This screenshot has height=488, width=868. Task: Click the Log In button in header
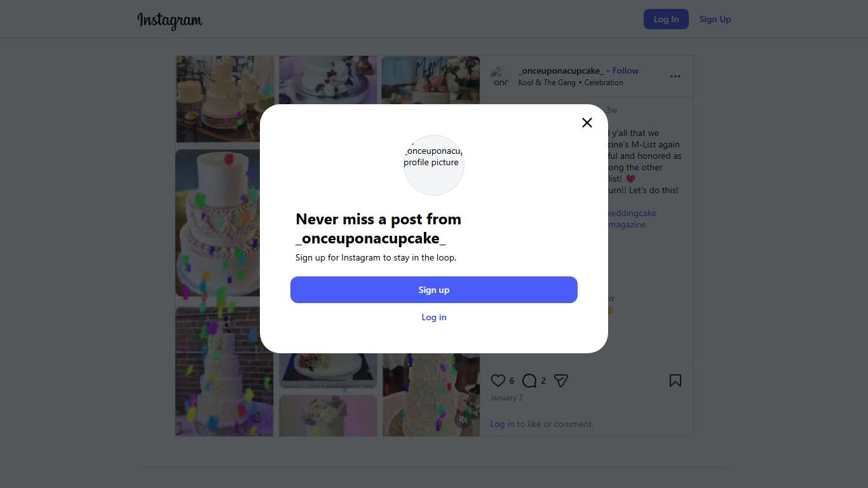[666, 19]
